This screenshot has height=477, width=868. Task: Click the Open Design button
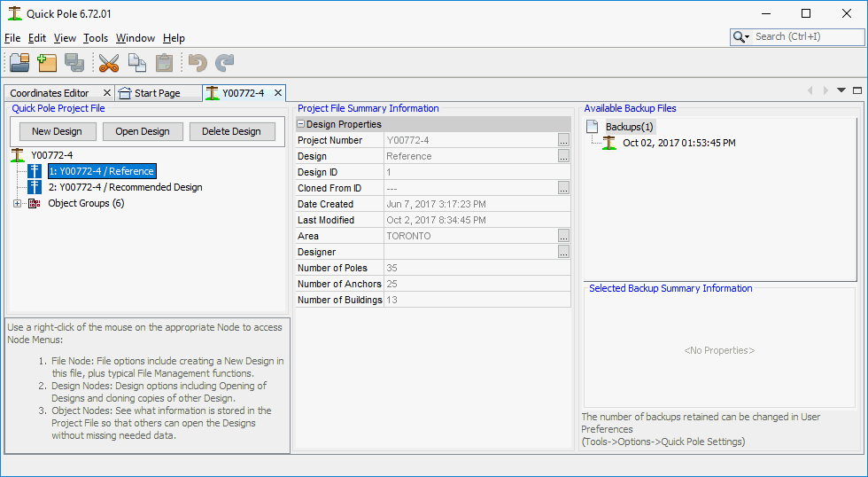click(x=143, y=131)
